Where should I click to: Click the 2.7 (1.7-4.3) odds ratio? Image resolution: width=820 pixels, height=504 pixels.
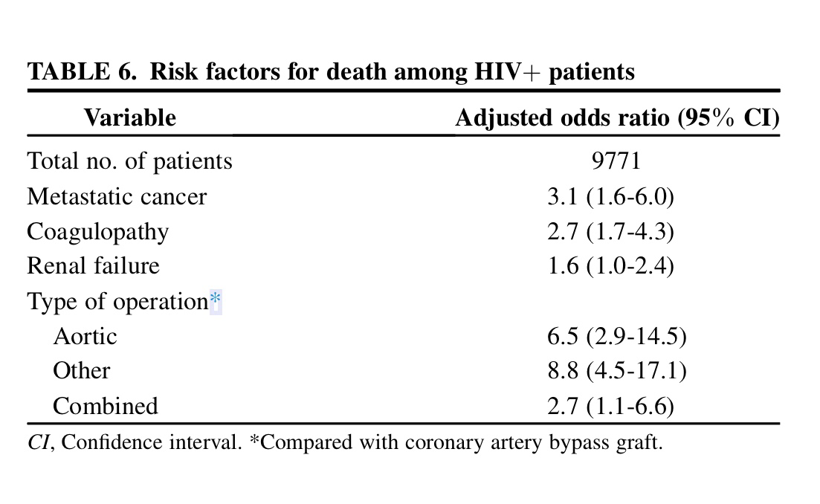coord(610,232)
